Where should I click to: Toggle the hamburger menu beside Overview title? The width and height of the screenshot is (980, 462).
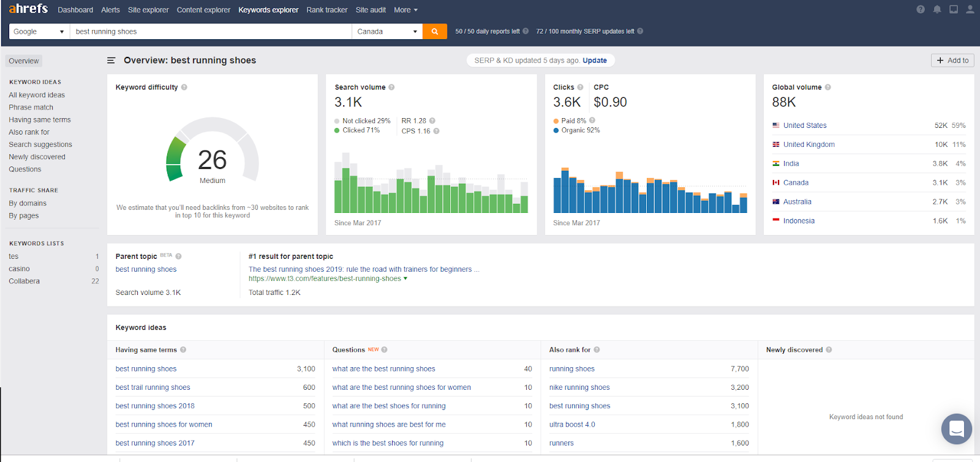click(111, 61)
